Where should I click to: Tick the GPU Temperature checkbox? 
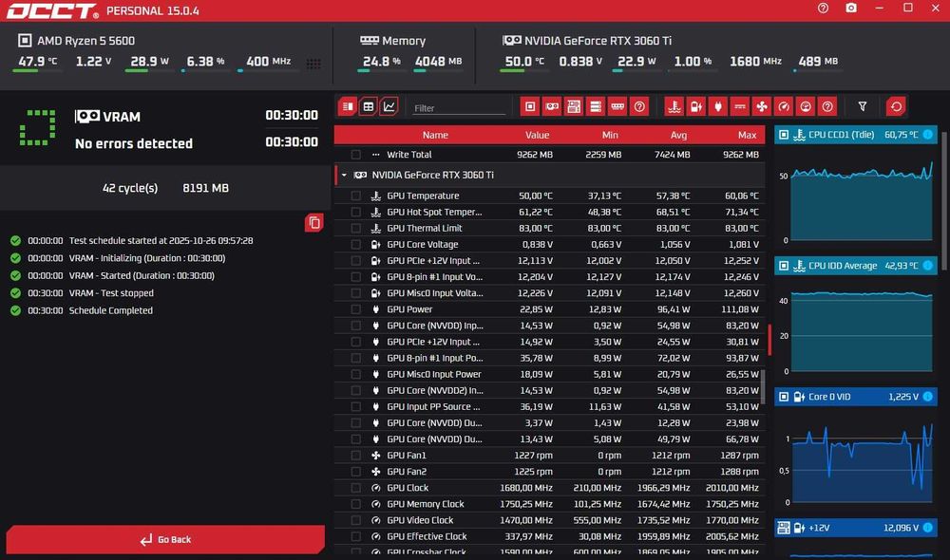(355, 196)
